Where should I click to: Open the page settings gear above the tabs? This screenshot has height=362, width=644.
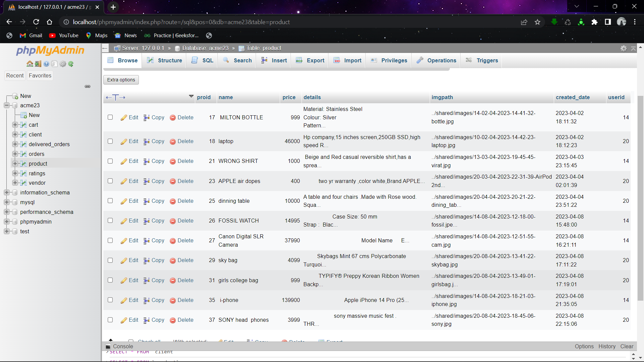coord(624,48)
